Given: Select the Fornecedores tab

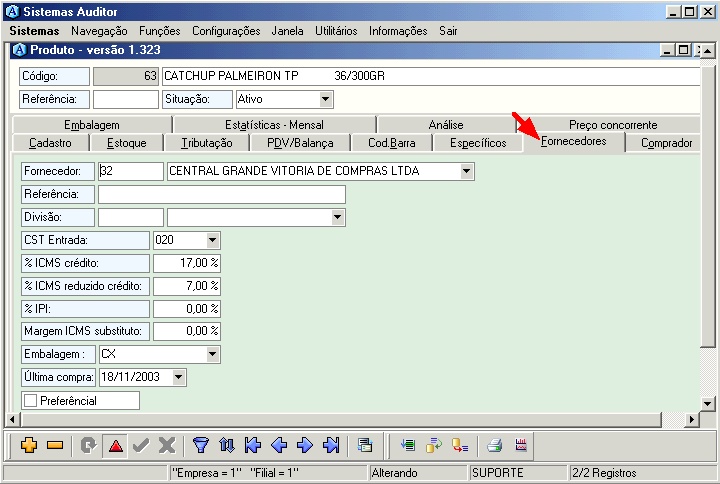Looking at the screenshot, I should [x=574, y=141].
